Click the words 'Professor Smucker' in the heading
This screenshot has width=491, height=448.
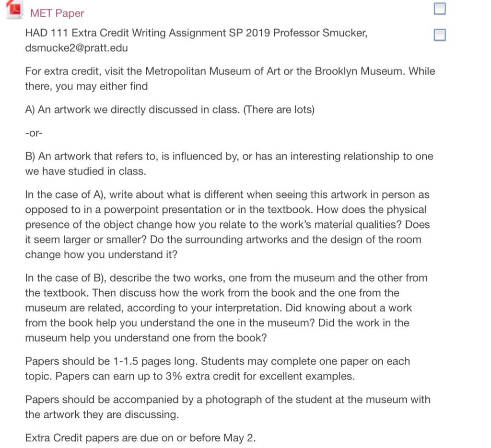tap(320, 33)
